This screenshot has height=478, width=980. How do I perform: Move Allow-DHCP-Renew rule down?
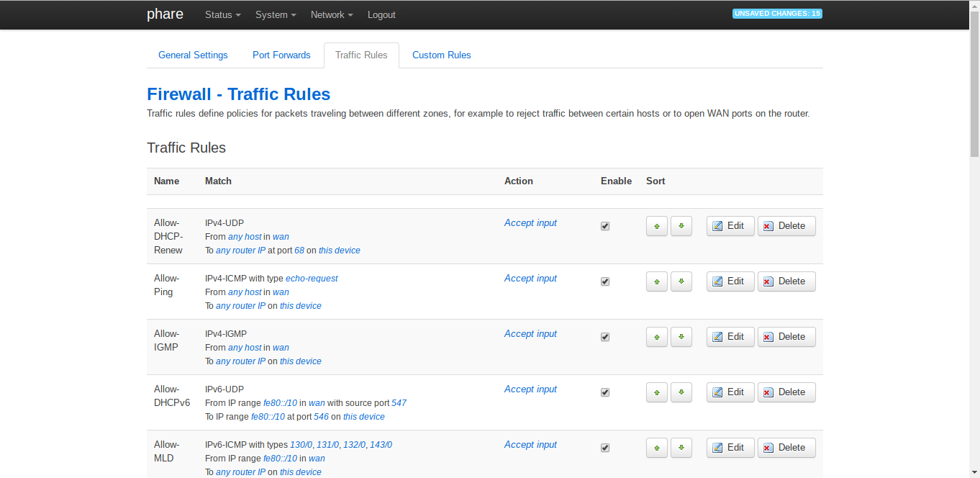pos(681,226)
